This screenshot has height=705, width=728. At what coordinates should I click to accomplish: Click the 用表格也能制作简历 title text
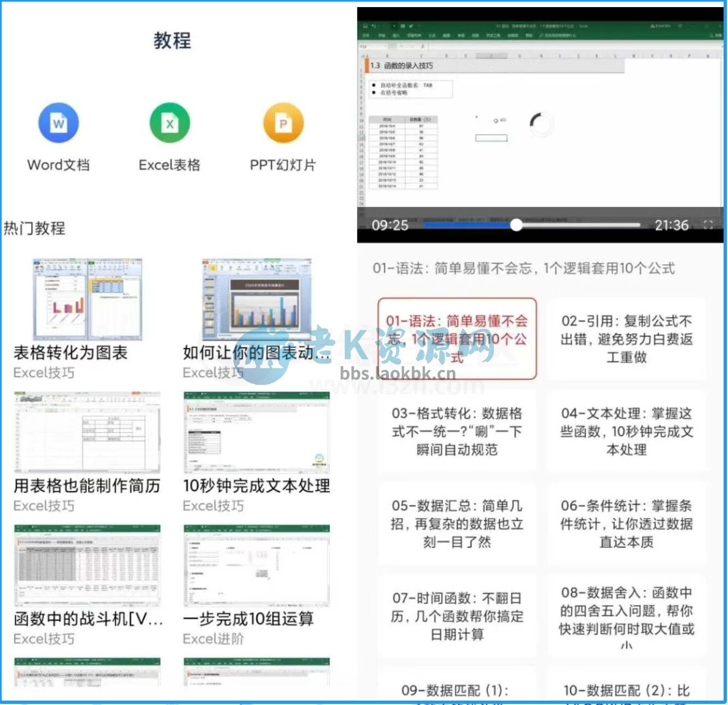point(87,486)
